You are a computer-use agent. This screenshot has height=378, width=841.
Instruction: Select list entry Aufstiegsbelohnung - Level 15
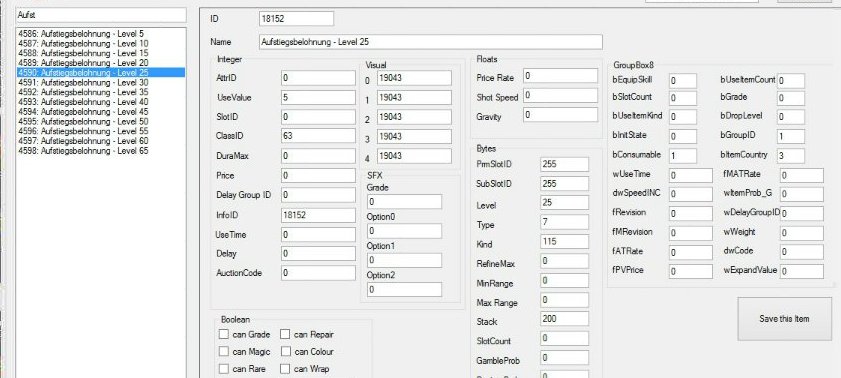click(101, 53)
